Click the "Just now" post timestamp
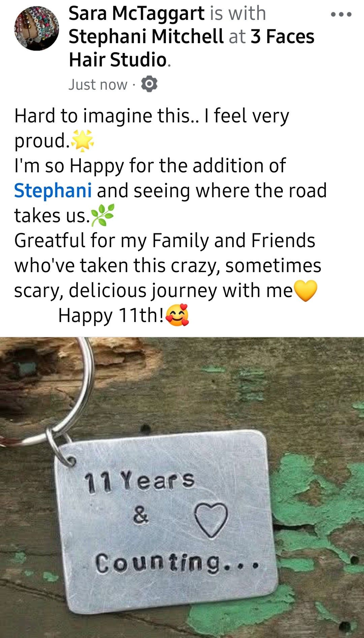364x638 pixels. coord(98,84)
